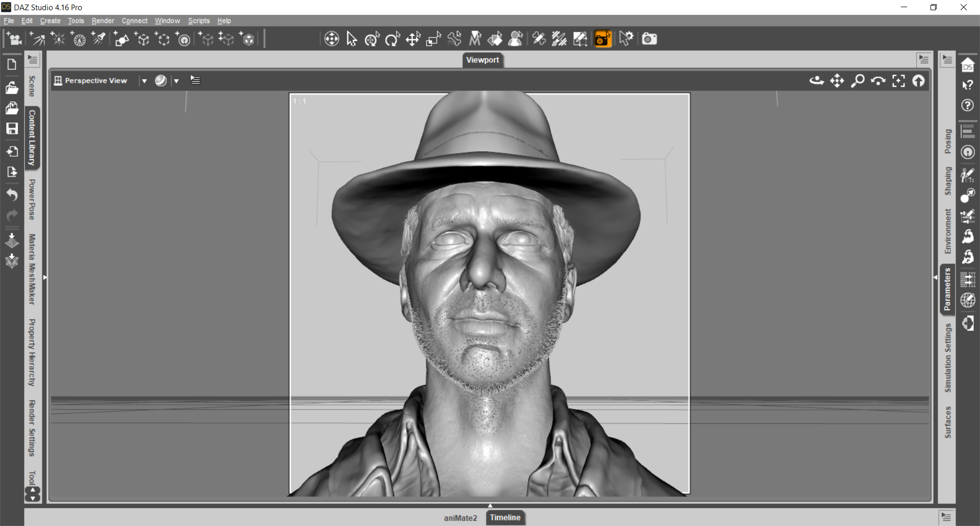This screenshot has height=526, width=980.
Task: Open the draw style dropdown arrow
Action: 176,81
